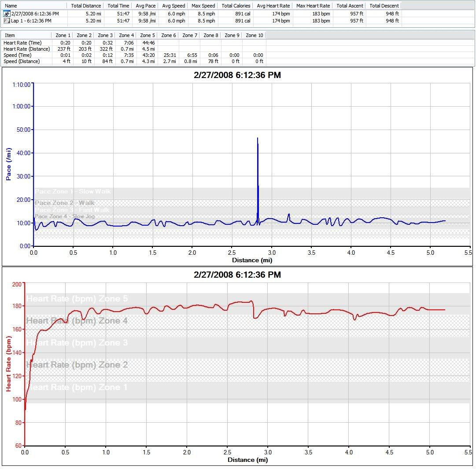
Task: Click the Zone 10 column header
Action: point(254,35)
